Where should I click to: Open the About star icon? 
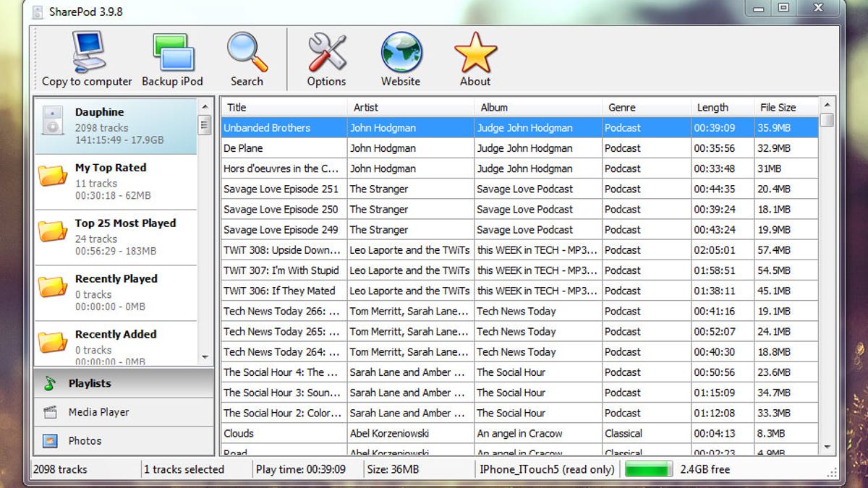click(x=475, y=51)
